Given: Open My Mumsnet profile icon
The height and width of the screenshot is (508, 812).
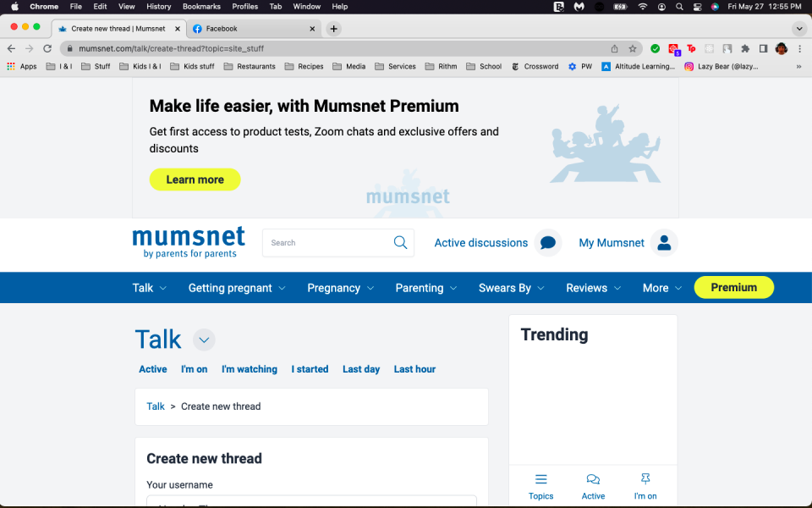Looking at the screenshot, I should (x=664, y=243).
